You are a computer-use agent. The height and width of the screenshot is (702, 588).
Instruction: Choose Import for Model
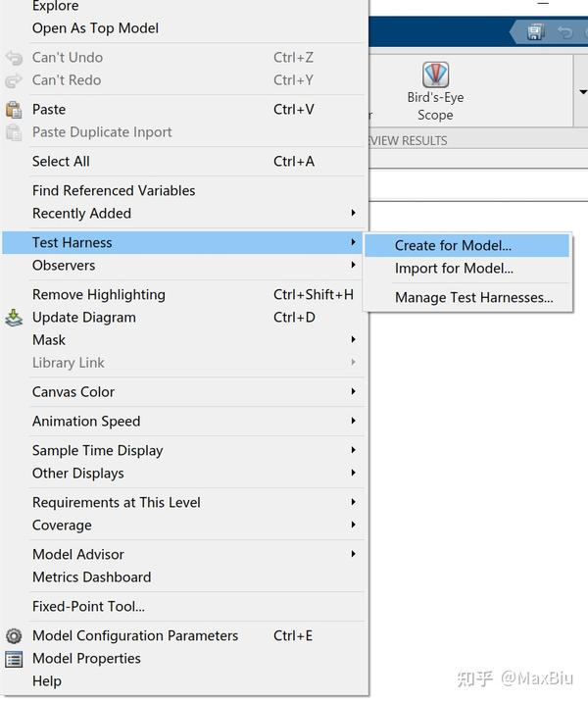pos(454,269)
